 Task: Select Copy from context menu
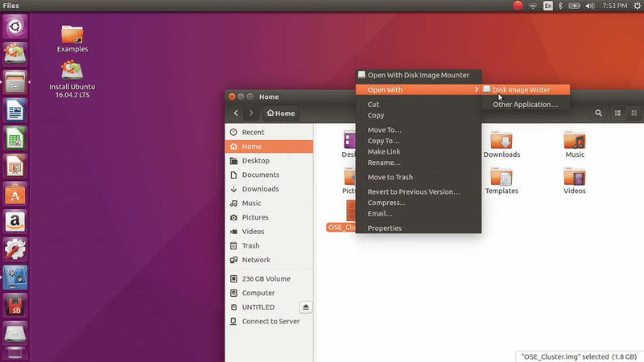click(x=418, y=115)
